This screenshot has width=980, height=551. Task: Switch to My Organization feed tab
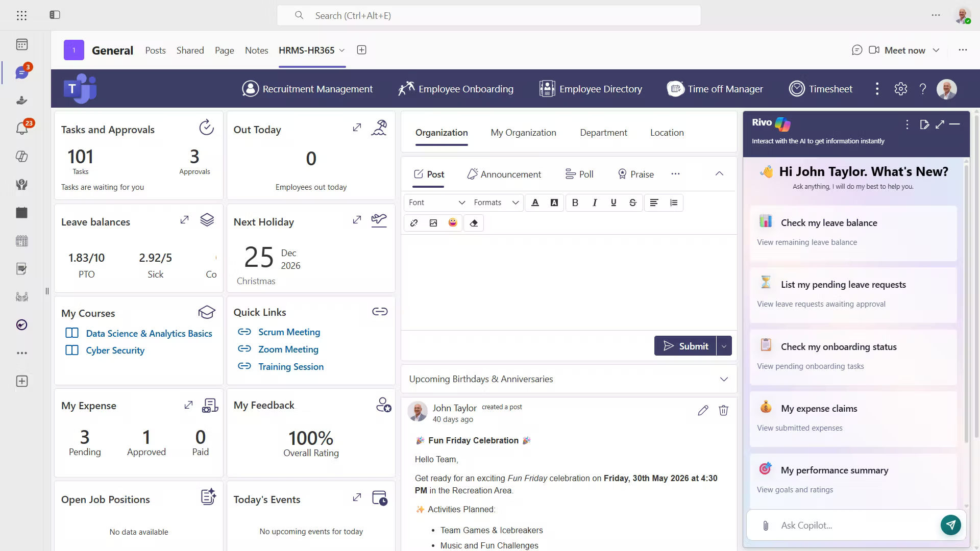point(523,133)
